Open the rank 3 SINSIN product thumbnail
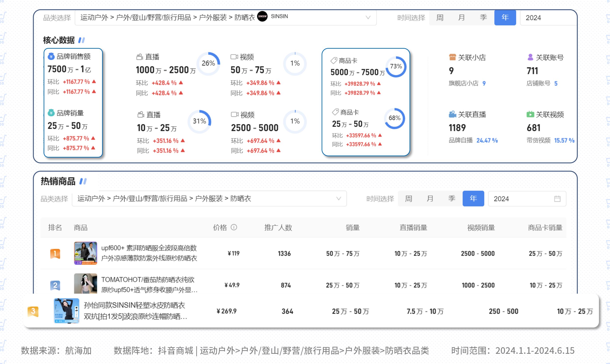The width and height of the screenshot is (610, 364). [x=66, y=311]
